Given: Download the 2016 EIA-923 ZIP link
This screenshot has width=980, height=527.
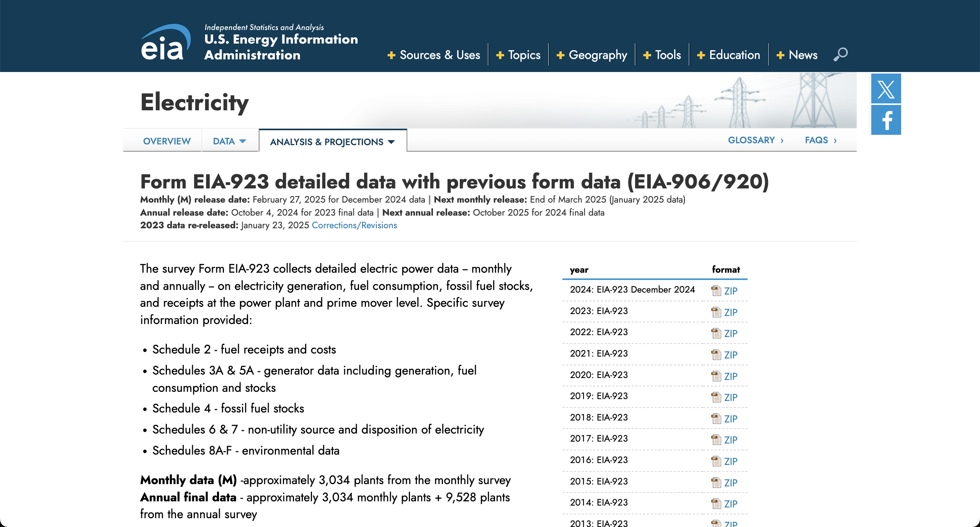Looking at the screenshot, I should (x=731, y=462).
